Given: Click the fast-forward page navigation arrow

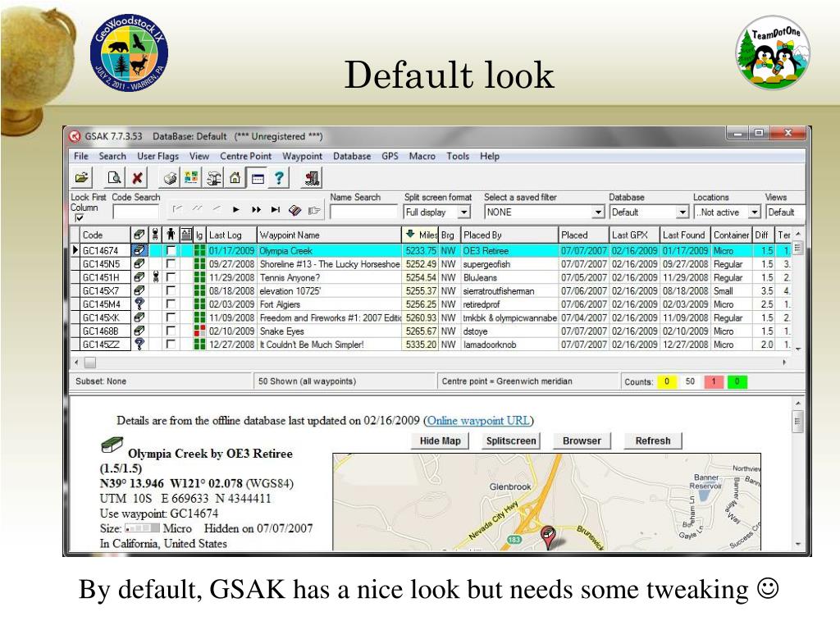Looking at the screenshot, I should 256,209.
